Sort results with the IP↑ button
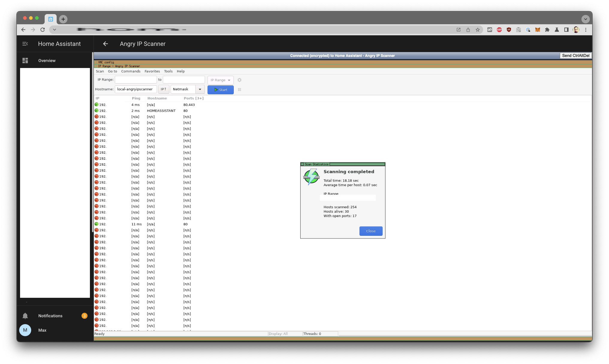The height and width of the screenshot is (364, 609). (x=164, y=89)
